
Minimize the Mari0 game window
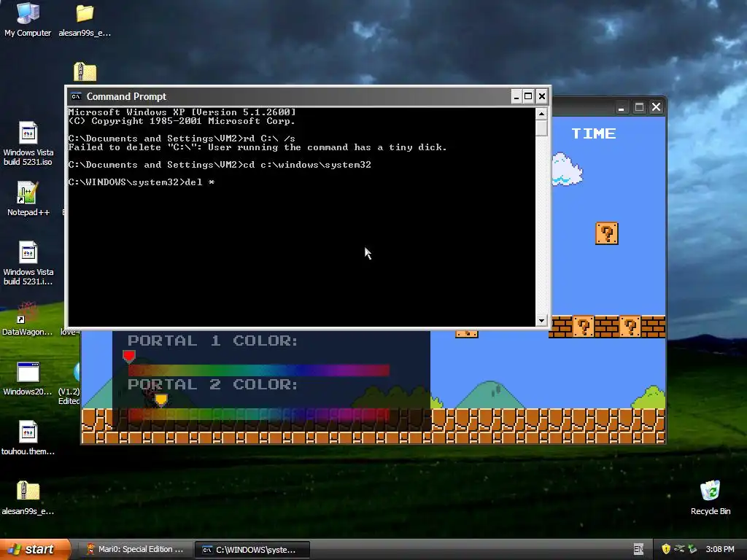(x=621, y=108)
